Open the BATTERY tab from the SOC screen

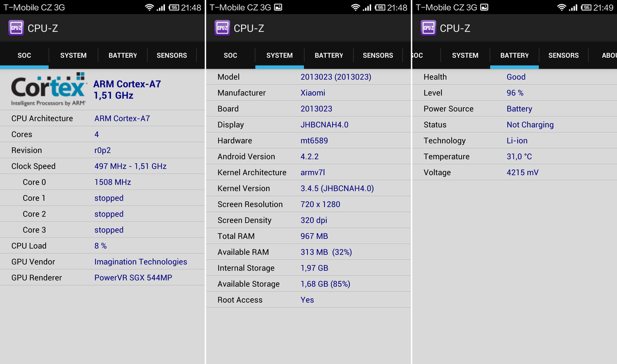(x=122, y=55)
